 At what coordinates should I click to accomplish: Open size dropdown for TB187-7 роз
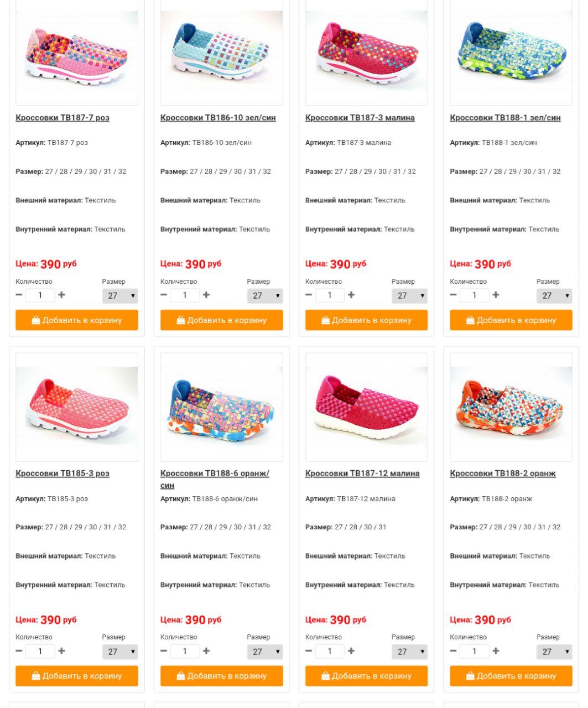(120, 296)
